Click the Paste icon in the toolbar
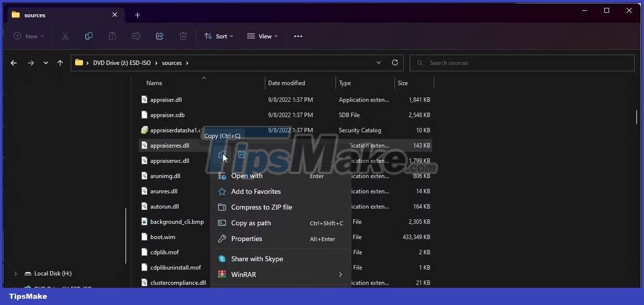The image size is (644, 305). tap(112, 36)
